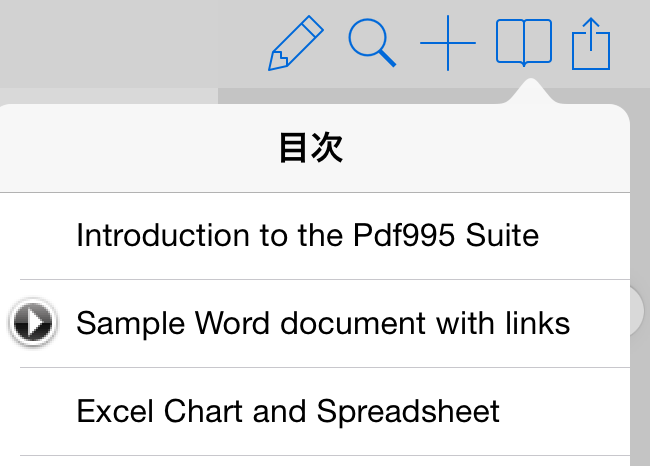The height and width of the screenshot is (466, 650).
Task: Open search with the magnifying glass
Action: point(372,43)
